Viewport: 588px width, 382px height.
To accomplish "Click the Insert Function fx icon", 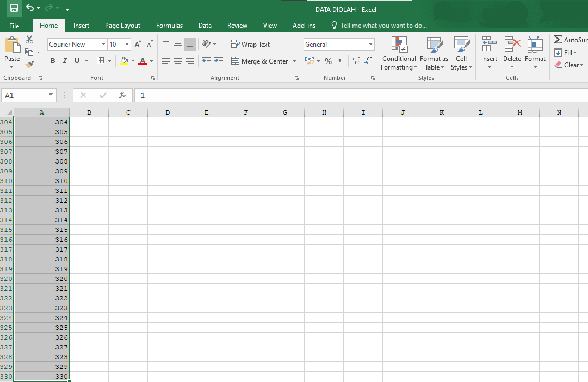I will coord(122,95).
